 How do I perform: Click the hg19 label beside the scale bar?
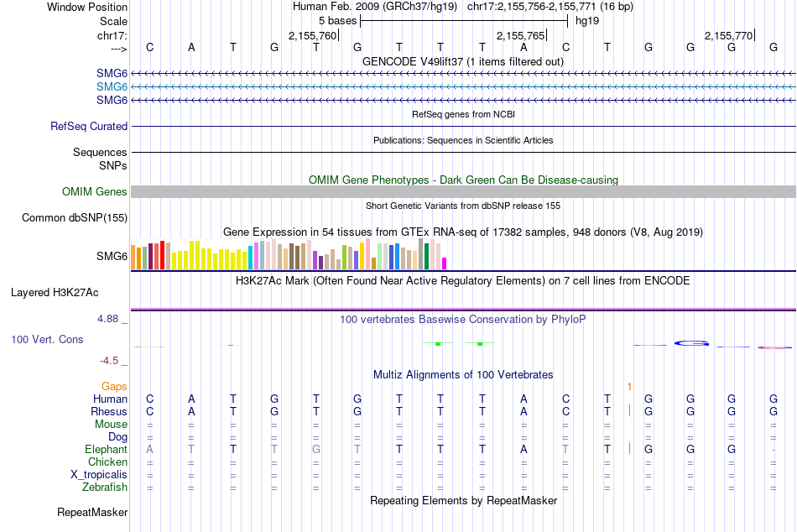(587, 21)
